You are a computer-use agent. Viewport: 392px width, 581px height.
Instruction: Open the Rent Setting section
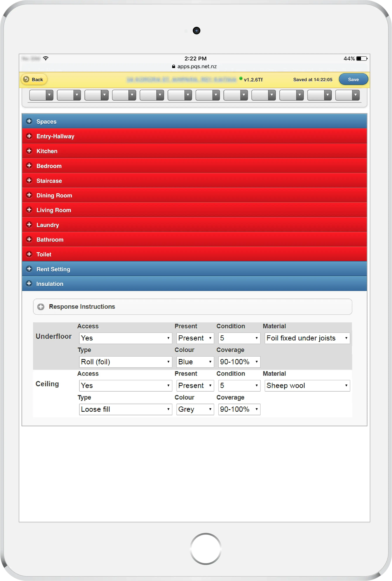coord(53,269)
